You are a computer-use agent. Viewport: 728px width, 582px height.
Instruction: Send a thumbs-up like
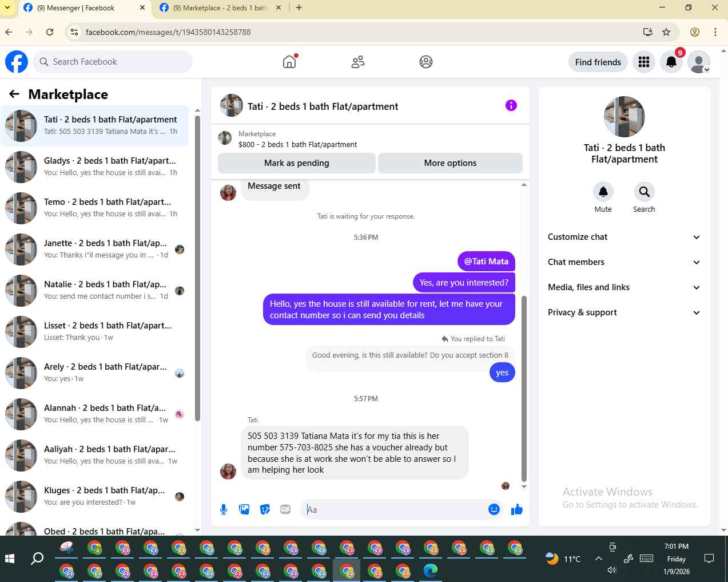(517, 509)
